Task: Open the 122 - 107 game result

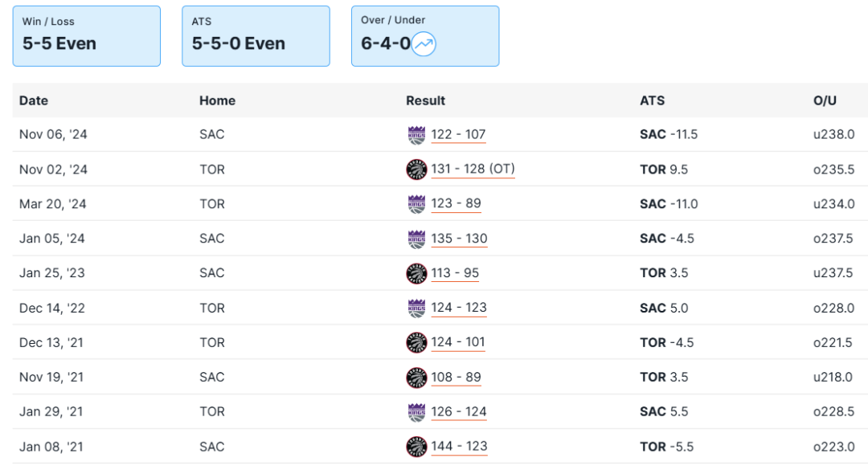Action: pyautogui.click(x=458, y=135)
